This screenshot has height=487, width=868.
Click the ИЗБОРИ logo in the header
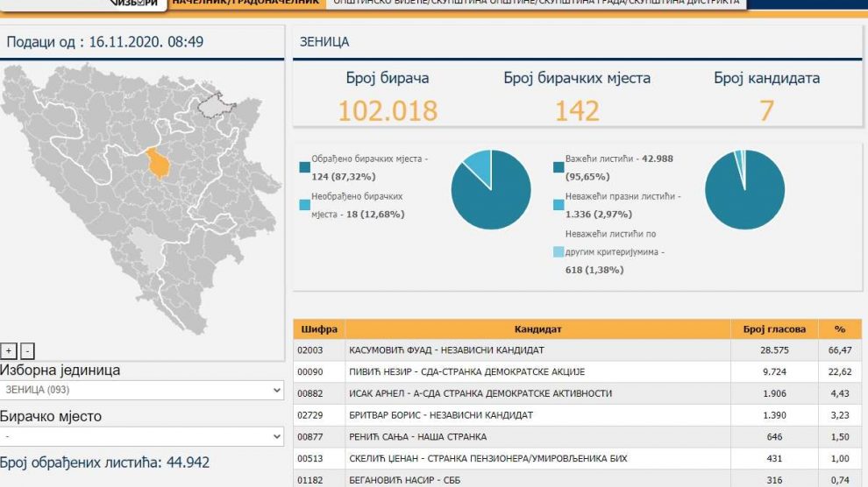tap(134, 4)
